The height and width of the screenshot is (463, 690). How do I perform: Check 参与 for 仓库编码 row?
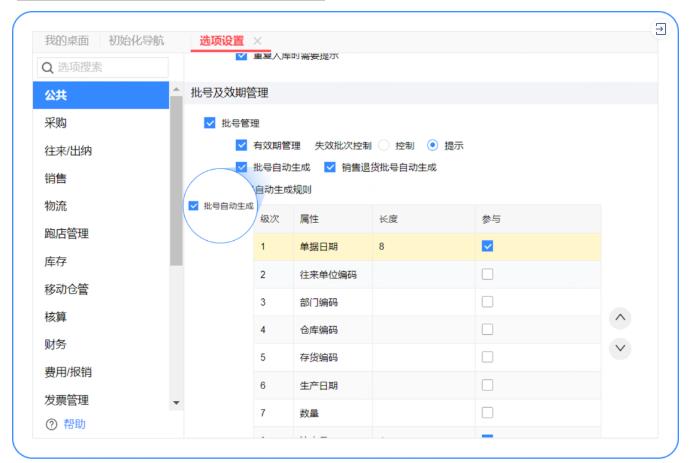tap(487, 329)
